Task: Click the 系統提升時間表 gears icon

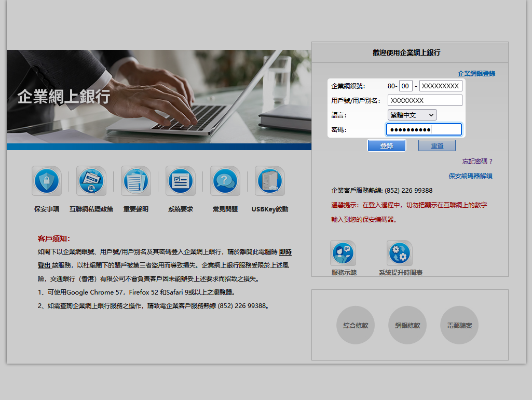Action: point(400,253)
